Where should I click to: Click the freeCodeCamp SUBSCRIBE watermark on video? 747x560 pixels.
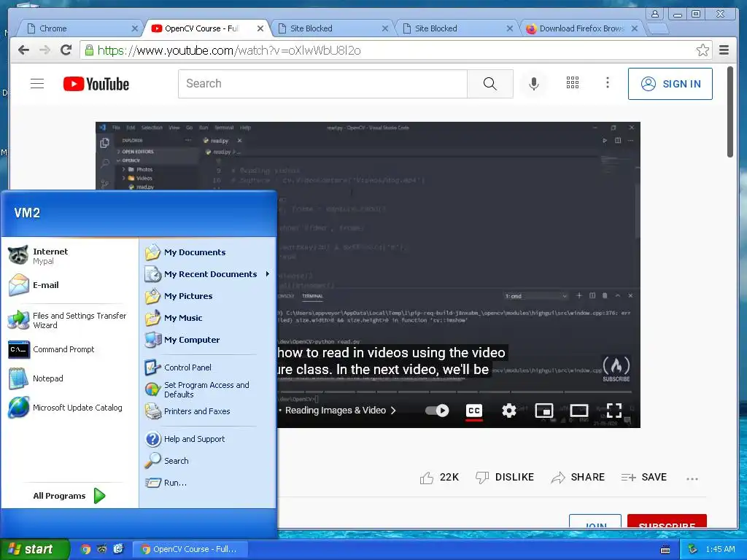pyautogui.click(x=616, y=369)
